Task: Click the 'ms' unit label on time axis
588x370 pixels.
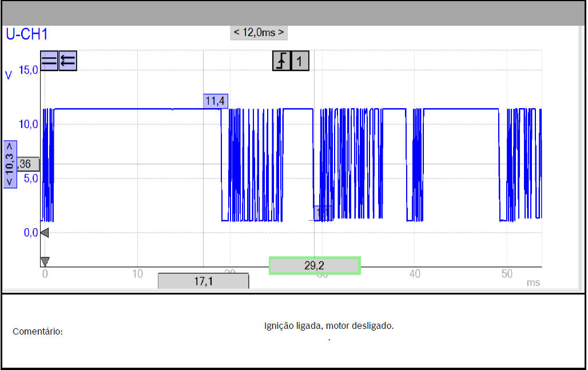Action: 533,283
